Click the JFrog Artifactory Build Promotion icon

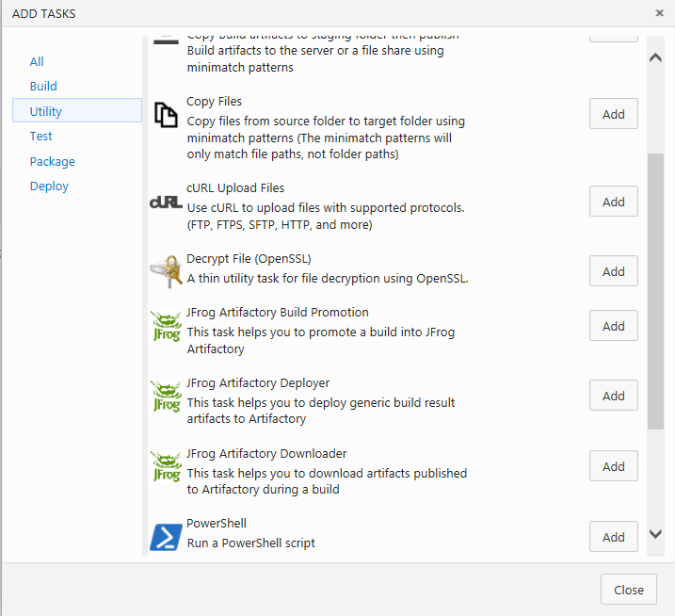point(166,326)
